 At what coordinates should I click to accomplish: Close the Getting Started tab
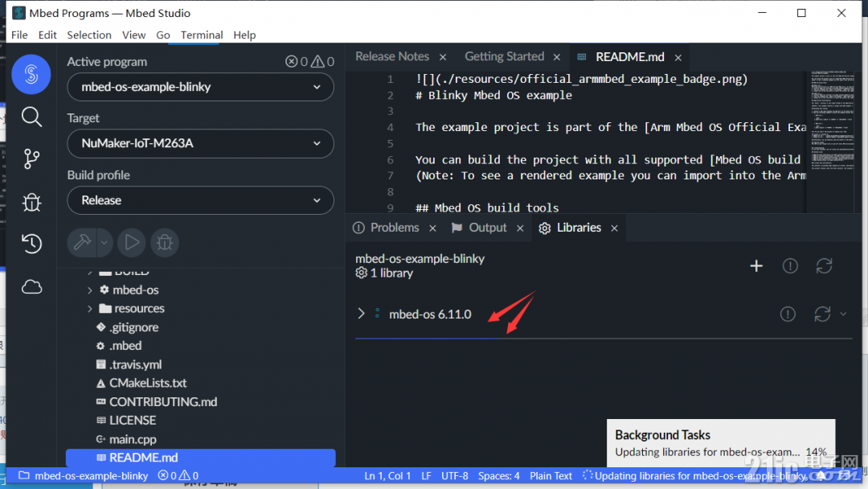click(x=557, y=57)
